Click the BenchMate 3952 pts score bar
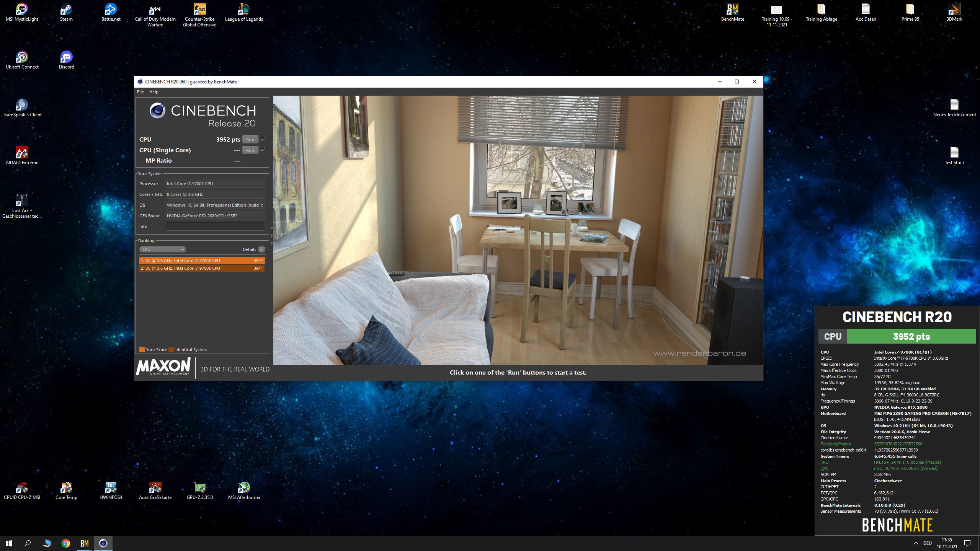 click(911, 337)
